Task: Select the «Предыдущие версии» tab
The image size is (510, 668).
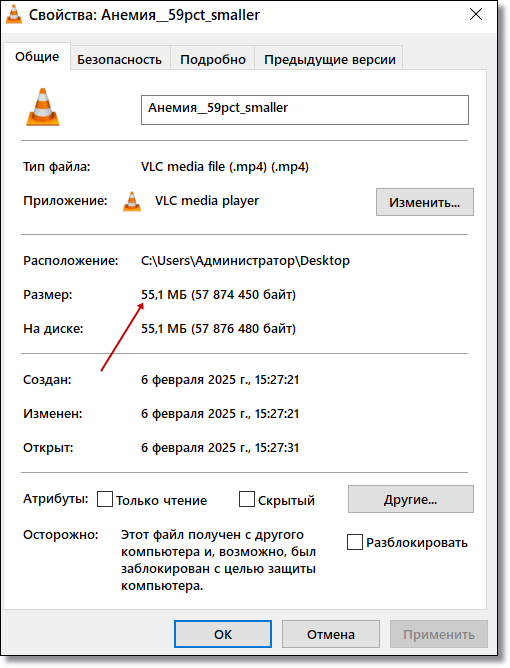Action: coord(329,59)
